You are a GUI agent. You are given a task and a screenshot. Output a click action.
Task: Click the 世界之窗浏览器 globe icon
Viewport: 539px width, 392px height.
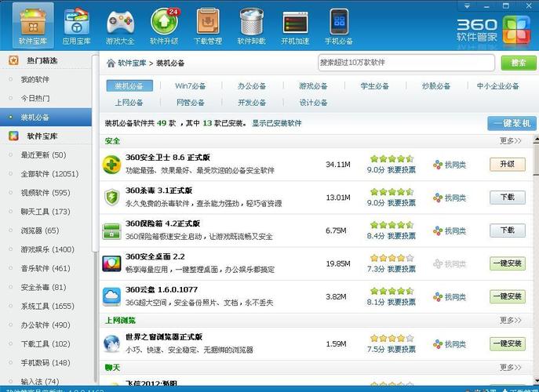click(111, 344)
